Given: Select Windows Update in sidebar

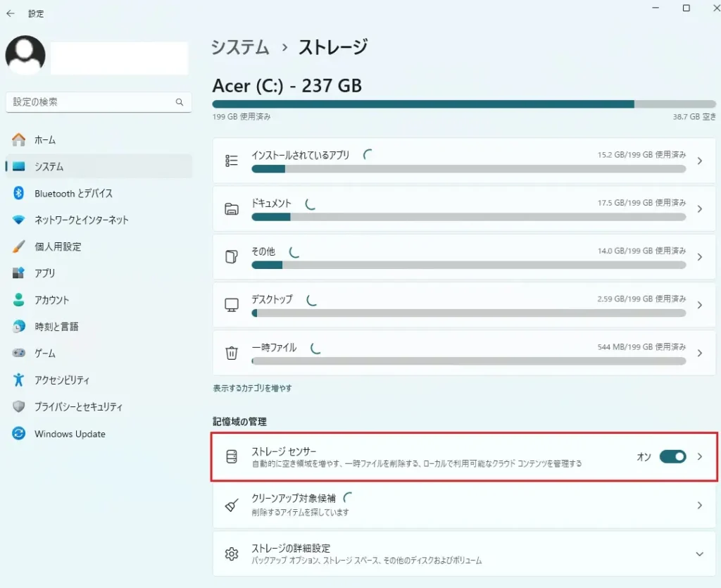Looking at the screenshot, I should click(x=99, y=433).
